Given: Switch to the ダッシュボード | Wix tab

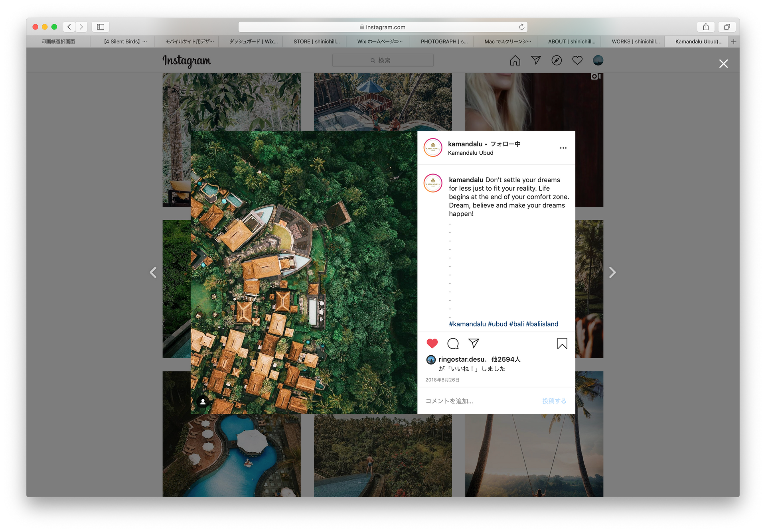Looking at the screenshot, I should point(251,41).
